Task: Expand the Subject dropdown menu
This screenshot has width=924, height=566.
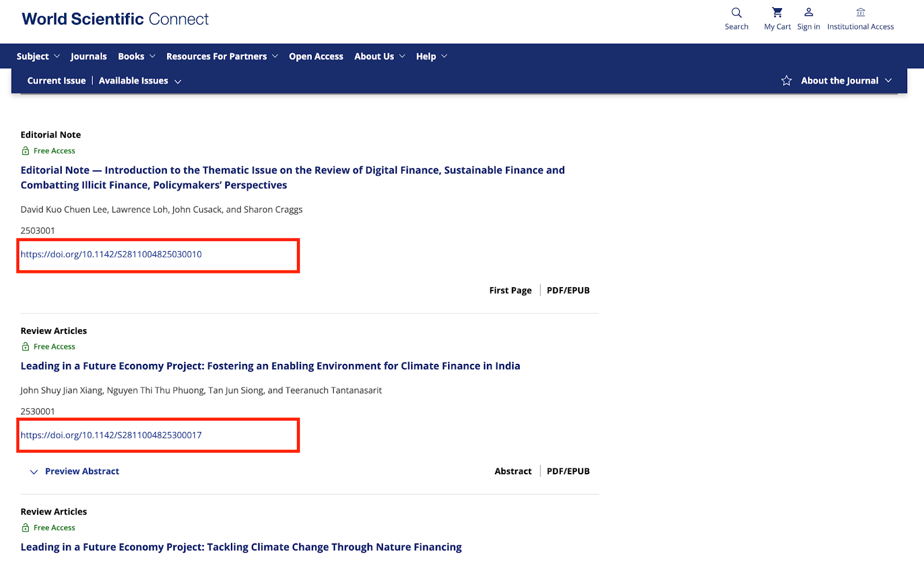Action: point(38,56)
